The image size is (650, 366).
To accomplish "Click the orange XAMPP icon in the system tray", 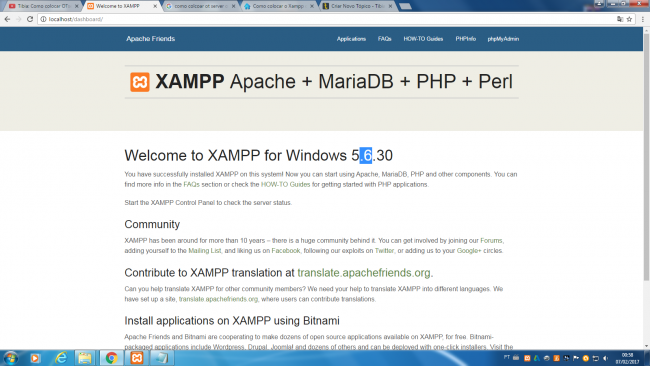I will pos(527,358).
